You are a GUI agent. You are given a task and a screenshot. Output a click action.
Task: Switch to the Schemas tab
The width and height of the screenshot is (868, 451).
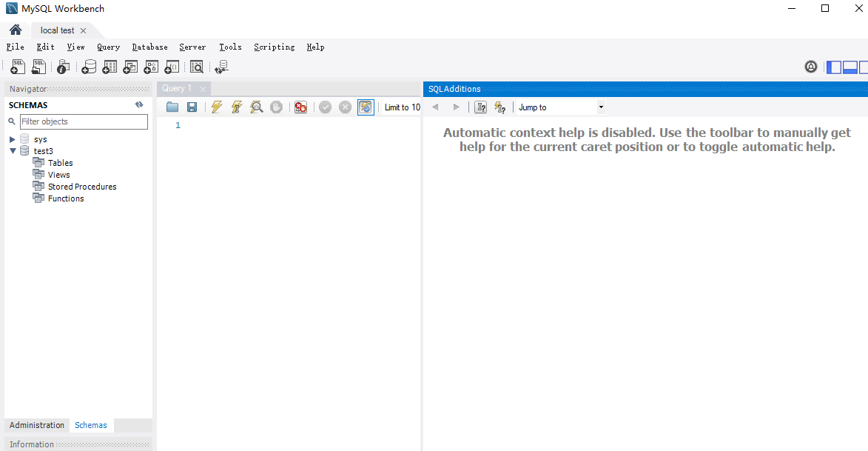click(91, 425)
